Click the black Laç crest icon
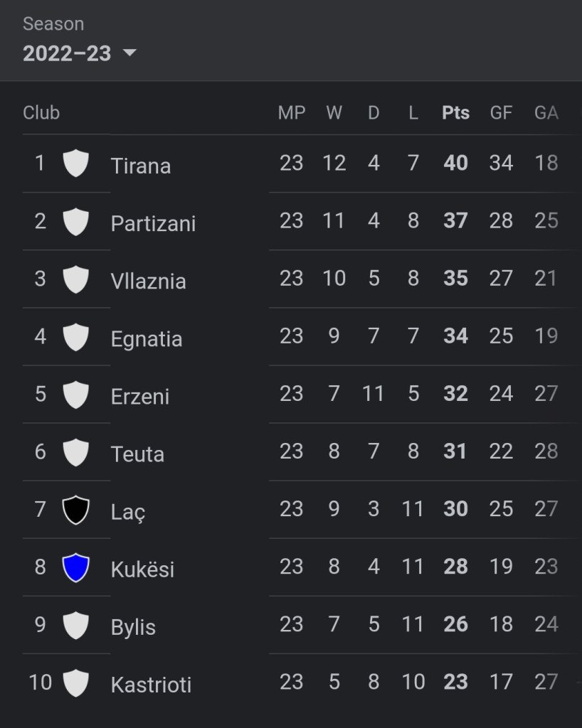The width and height of the screenshot is (582, 728). click(x=75, y=510)
